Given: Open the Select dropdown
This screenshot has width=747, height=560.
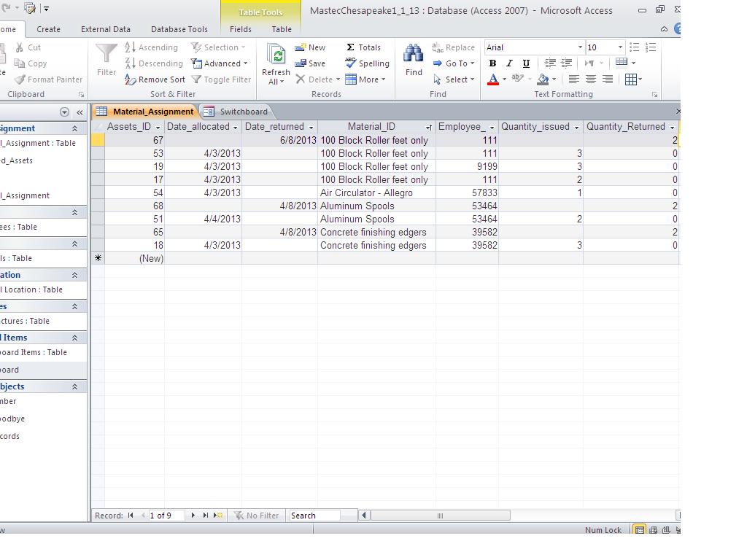Looking at the screenshot, I should [454, 79].
